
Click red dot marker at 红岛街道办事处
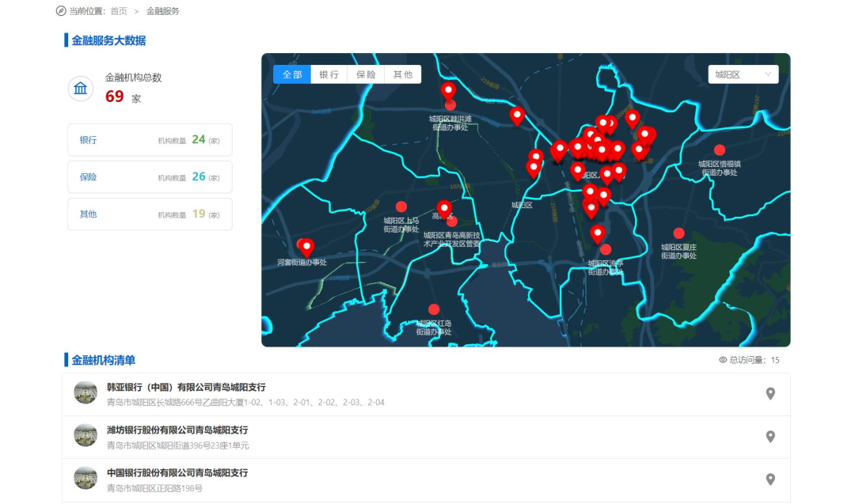[x=434, y=309]
